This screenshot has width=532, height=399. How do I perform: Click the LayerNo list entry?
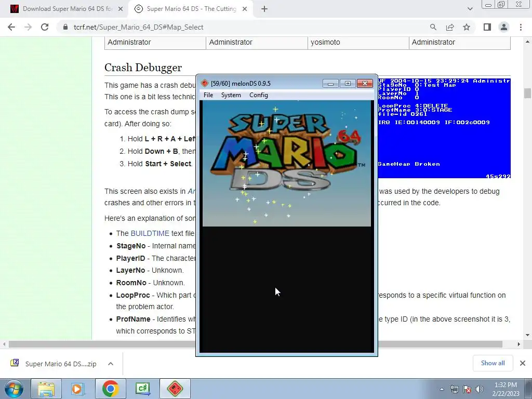[x=150, y=270]
